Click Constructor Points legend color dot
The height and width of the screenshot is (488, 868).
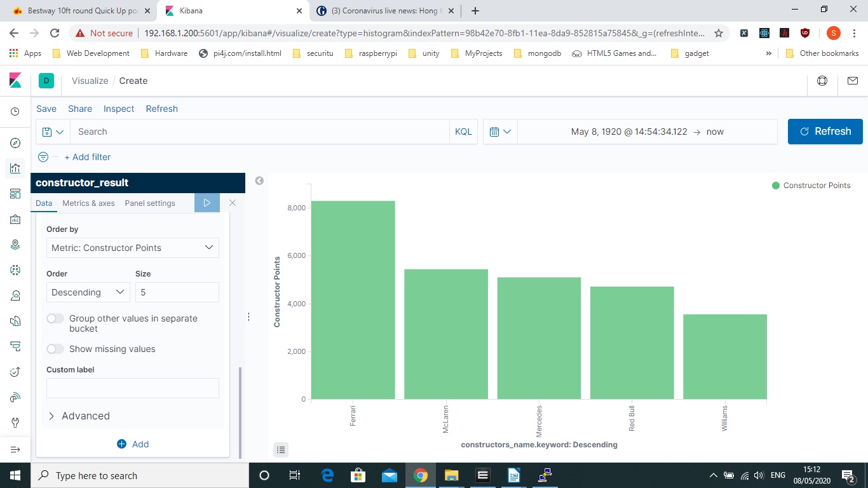click(x=776, y=186)
